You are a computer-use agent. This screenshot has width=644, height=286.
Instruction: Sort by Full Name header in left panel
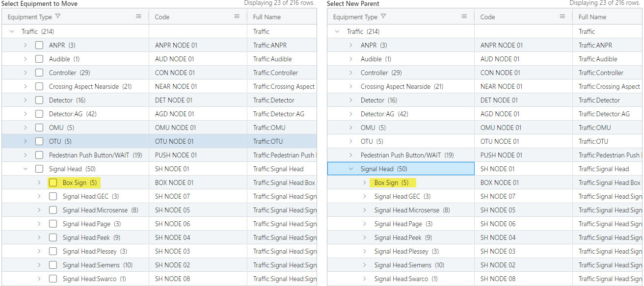click(267, 17)
